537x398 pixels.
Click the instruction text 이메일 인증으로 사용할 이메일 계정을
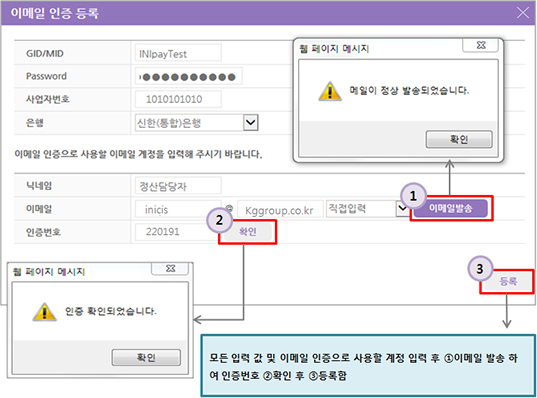89,154
